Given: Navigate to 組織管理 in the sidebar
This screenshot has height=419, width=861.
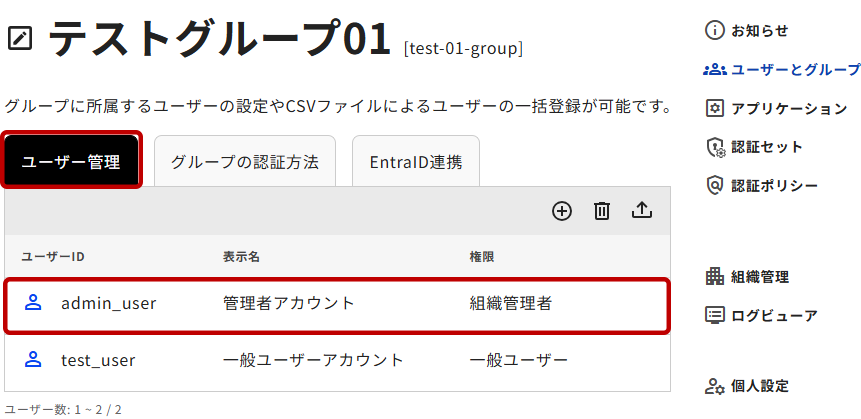Looking at the screenshot, I should 759,277.
